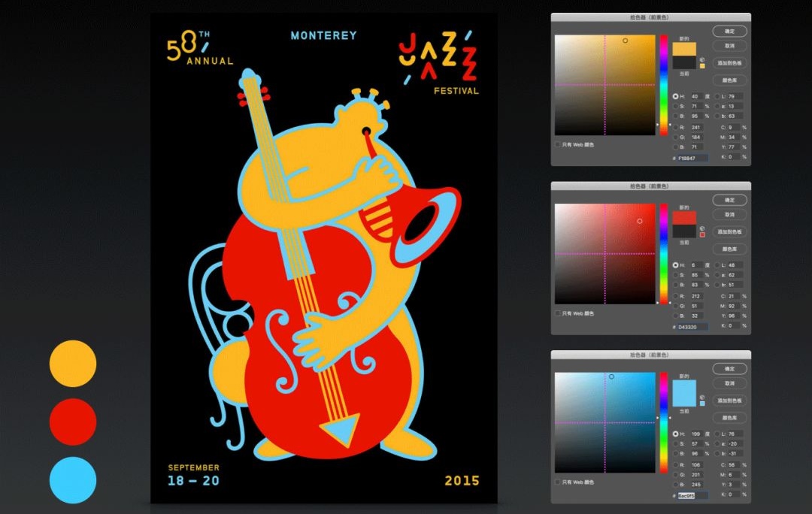The image size is (812, 514).
Task: Select the S radio button showing 57 percent
Action: point(675,443)
